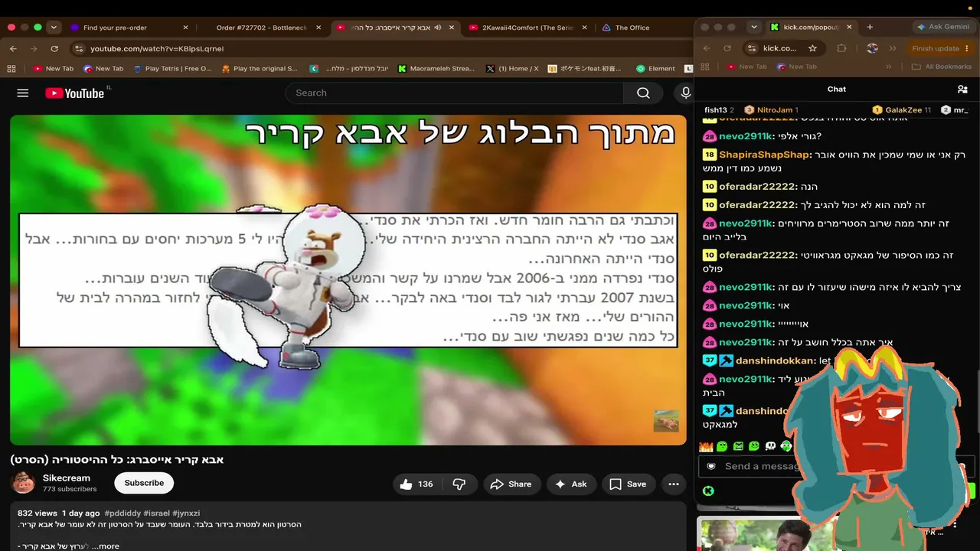The image size is (980, 551).
Task: Open the #pddiddy hashtag link
Action: point(122,513)
